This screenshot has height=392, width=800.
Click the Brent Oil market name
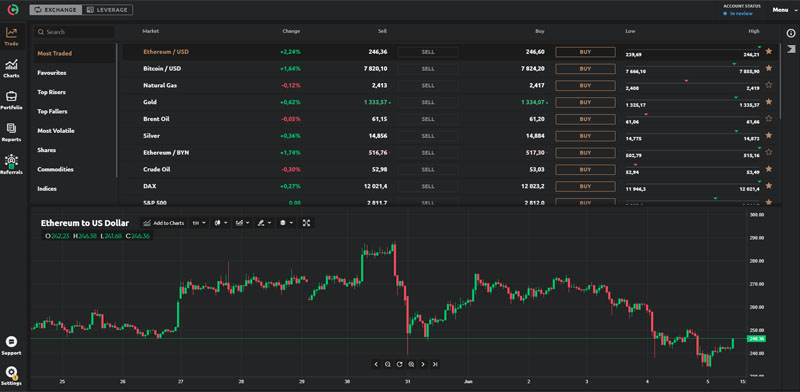(156, 119)
